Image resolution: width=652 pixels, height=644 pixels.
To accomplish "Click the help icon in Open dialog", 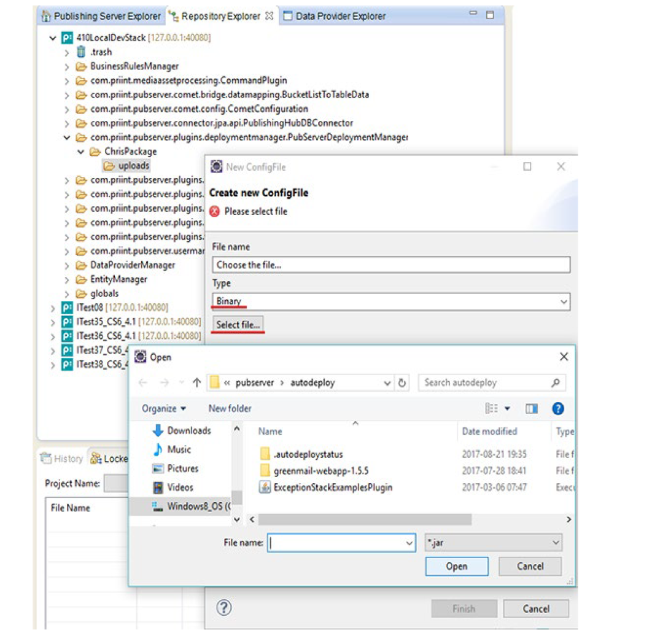I will point(557,409).
